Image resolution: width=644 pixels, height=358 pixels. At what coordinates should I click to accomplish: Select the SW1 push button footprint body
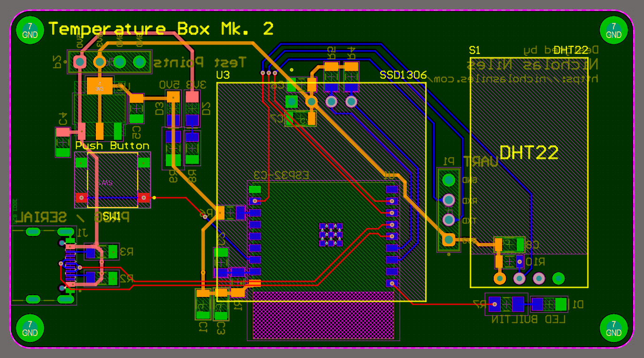(x=113, y=180)
